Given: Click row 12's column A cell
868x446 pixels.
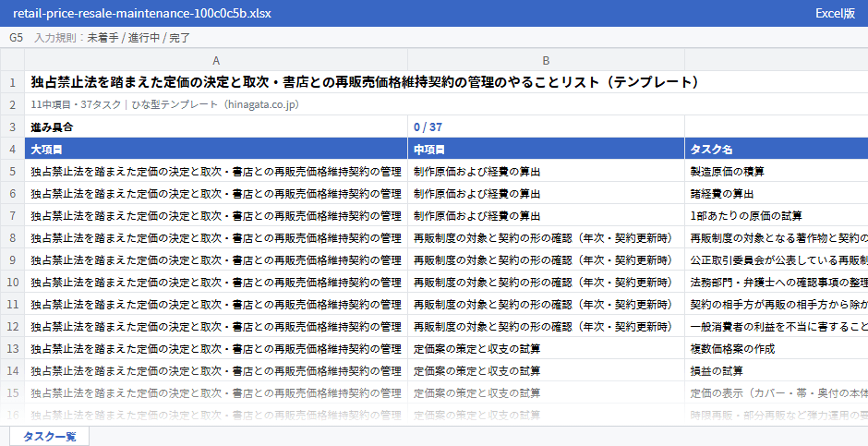Looking at the screenshot, I should click(x=216, y=327).
